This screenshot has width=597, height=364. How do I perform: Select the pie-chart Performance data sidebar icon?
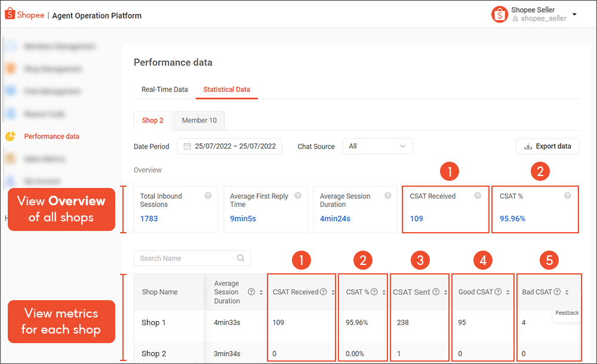(10, 136)
